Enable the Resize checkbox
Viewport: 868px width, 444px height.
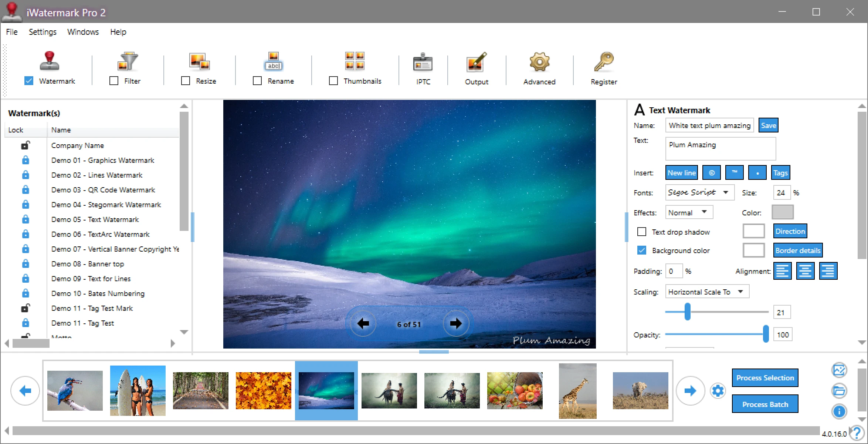click(x=186, y=81)
